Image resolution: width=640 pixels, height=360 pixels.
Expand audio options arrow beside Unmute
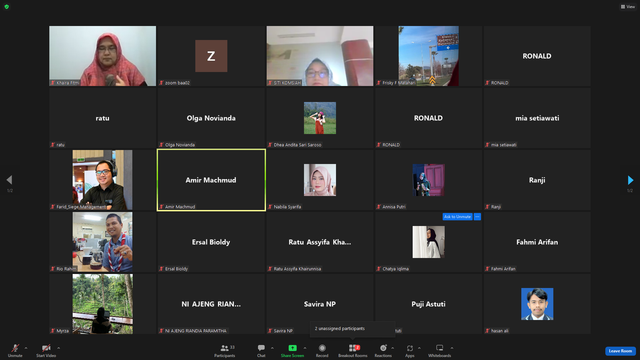pyautogui.click(x=26, y=348)
